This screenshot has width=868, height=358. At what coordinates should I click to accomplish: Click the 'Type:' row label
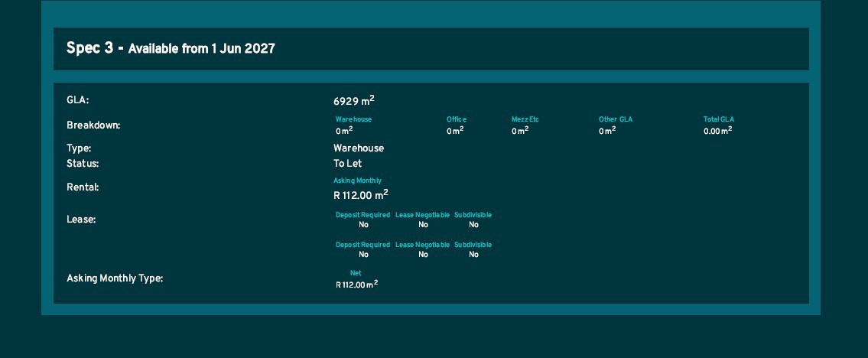tap(79, 149)
